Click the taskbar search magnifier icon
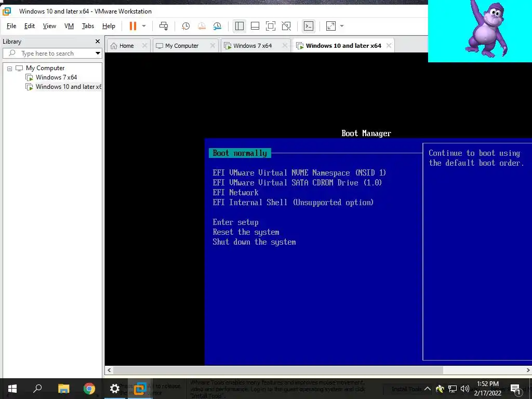The image size is (532, 399). pos(37,389)
